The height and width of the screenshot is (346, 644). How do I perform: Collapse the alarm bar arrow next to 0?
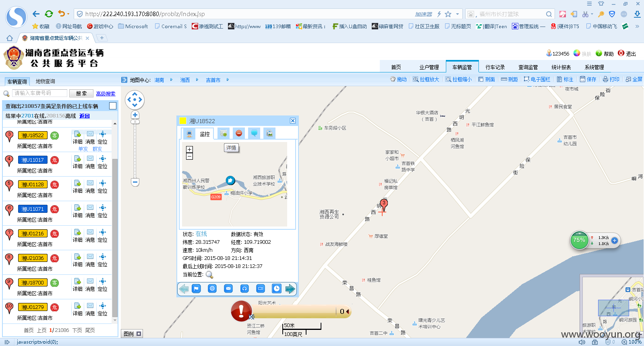[348, 311]
